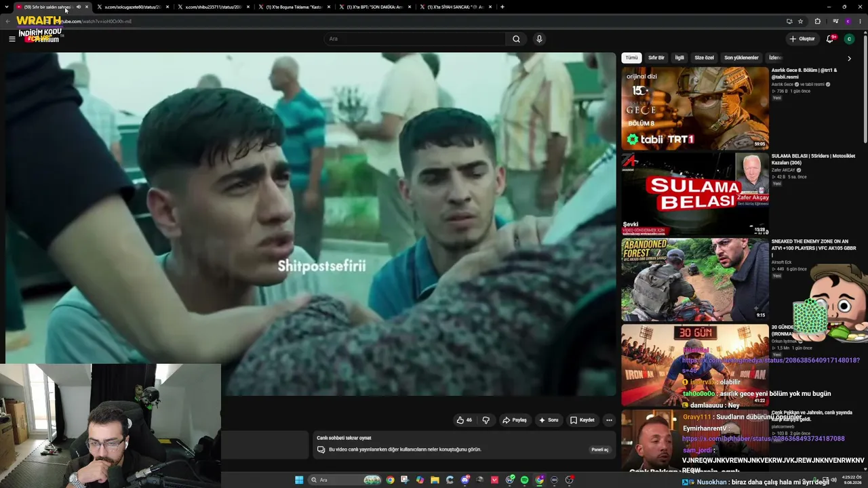Open the browser menu three-dot icon

pyautogui.click(x=860, y=21)
